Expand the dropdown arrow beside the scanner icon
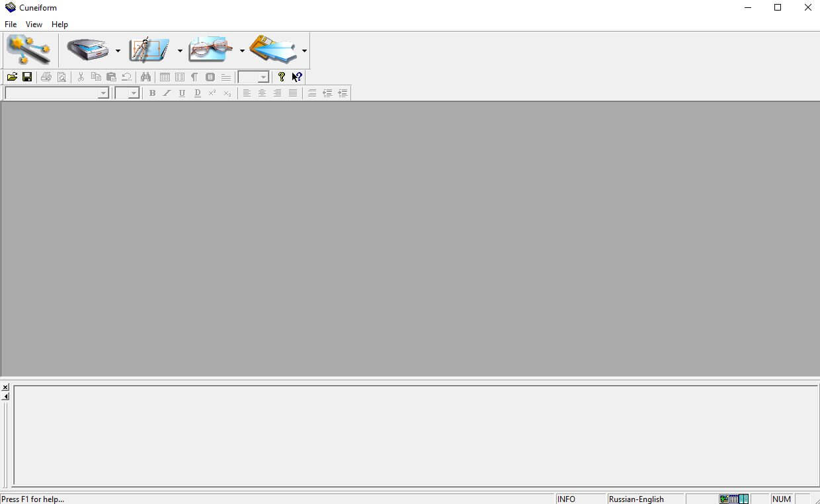 [118, 51]
